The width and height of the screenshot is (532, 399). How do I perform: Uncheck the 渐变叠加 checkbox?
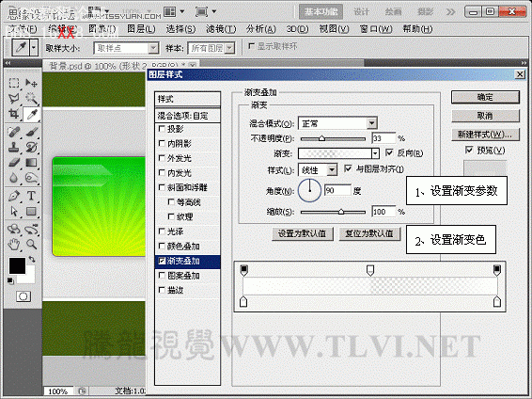pyautogui.click(x=162, y=261)
